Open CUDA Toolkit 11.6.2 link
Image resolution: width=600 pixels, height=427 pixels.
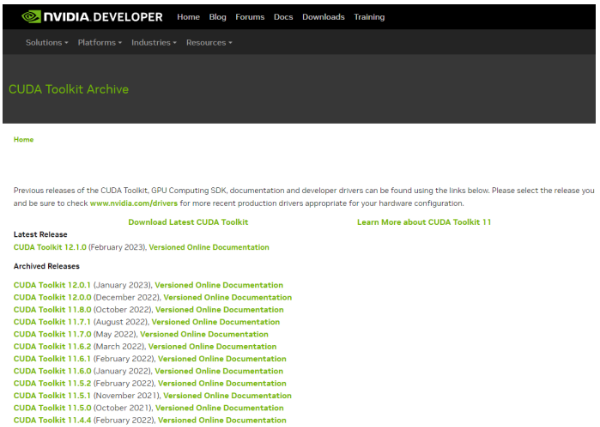point(52,346)
